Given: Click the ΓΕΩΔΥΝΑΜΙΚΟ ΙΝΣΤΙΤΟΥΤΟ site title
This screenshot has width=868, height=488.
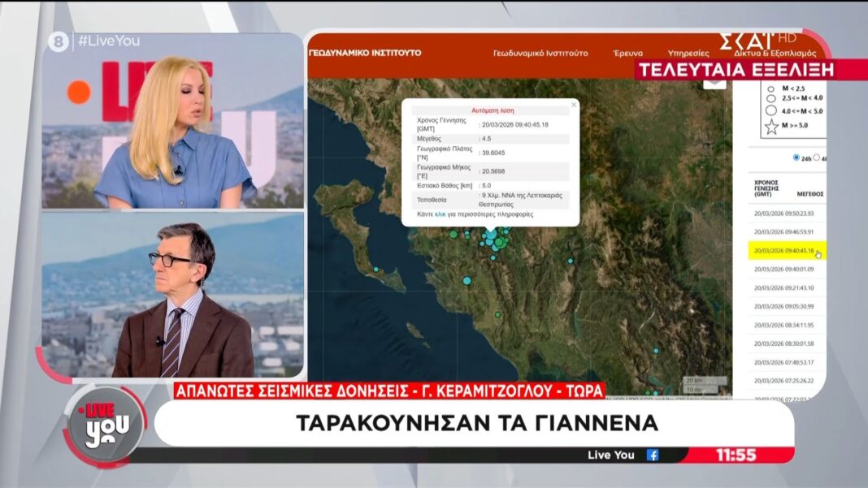Looking at the screenshot, I should coord(365,53).
